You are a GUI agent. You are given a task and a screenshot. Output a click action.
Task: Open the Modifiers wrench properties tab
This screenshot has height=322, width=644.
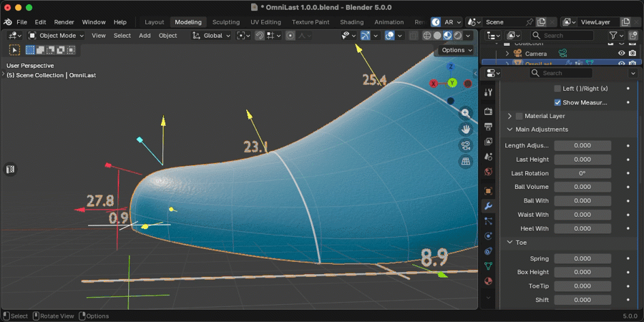click(488, 206)
